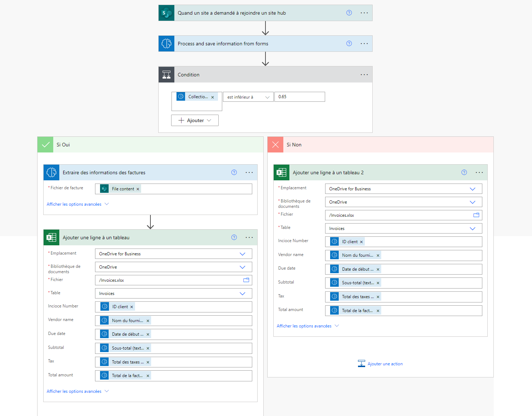The height and width of the screenshot is (416, 532).
Task: Click the SharePoint trigger icon
Action: tap(166, 13)
